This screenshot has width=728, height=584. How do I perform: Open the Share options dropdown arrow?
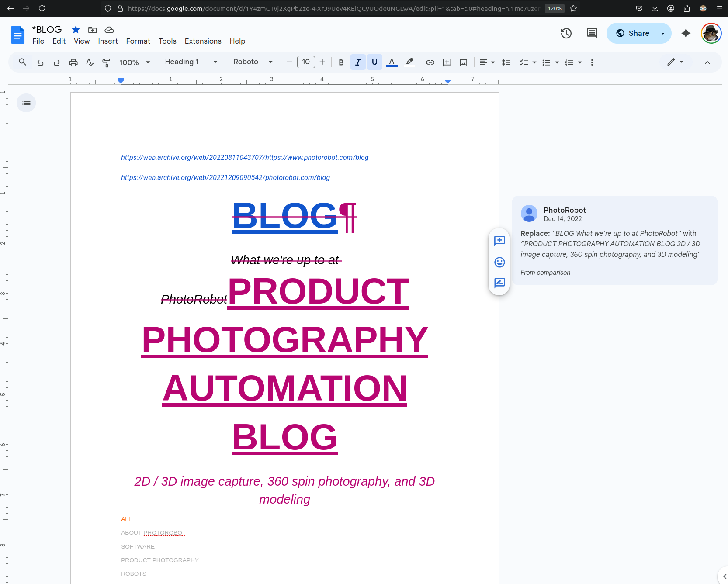tap(663, 33)
